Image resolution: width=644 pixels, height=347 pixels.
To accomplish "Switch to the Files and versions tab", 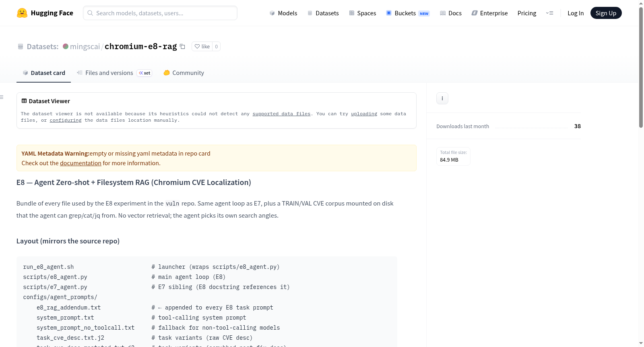I will click(x=114, y=73).
